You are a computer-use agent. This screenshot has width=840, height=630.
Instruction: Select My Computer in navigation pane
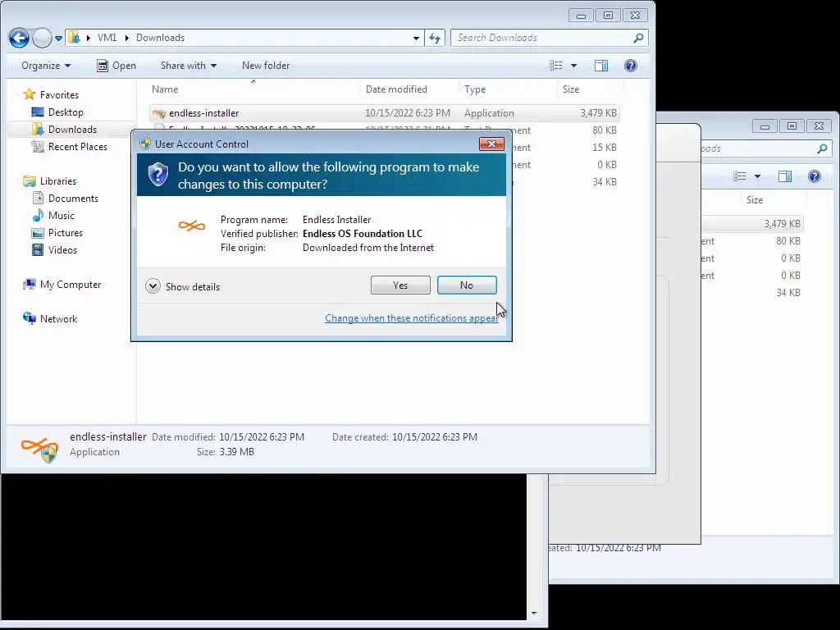[x=62, y=285]
